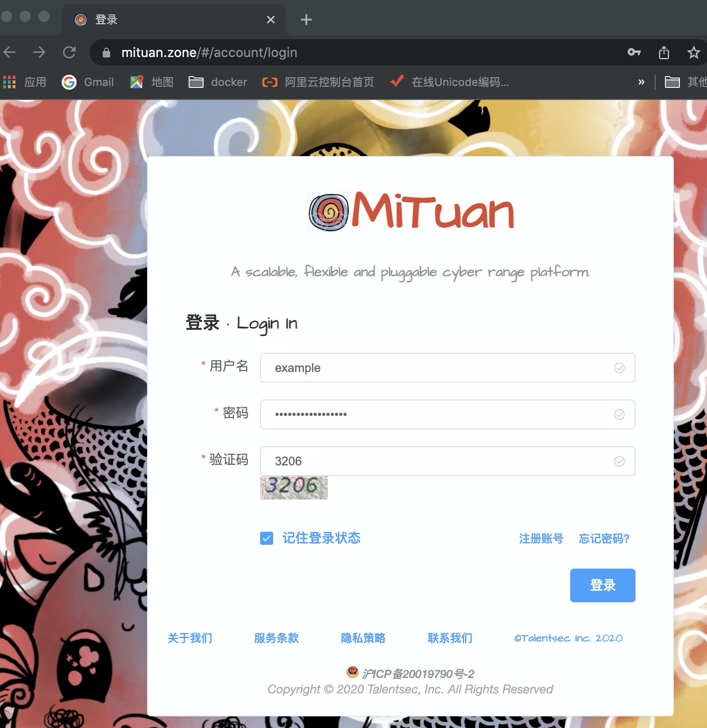
Task: Click the username field validation checkmark
Action: tap(619, 368)
